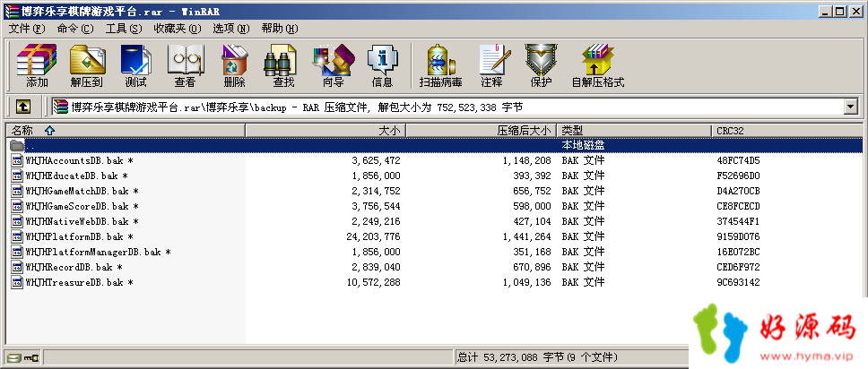Show archive Info (信息) icon
Viewport: 868px width, 369px height.
(x=382, y=65)
